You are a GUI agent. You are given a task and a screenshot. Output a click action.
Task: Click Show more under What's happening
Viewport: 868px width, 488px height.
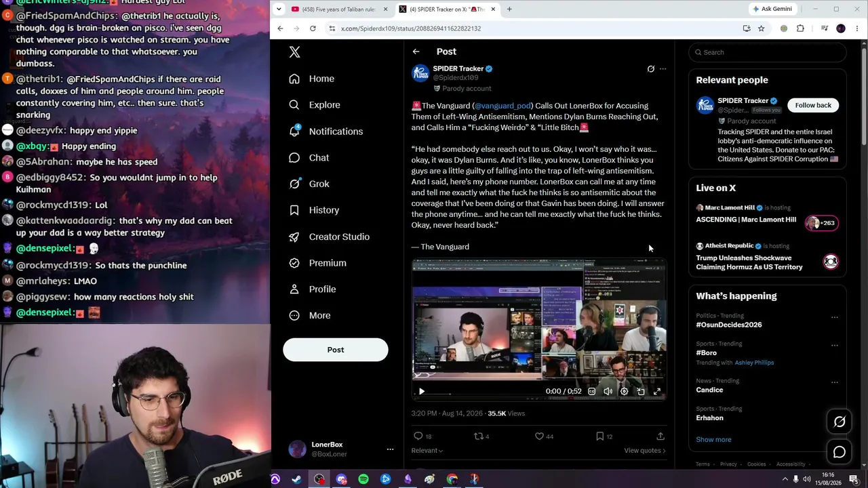click(713, 440)
